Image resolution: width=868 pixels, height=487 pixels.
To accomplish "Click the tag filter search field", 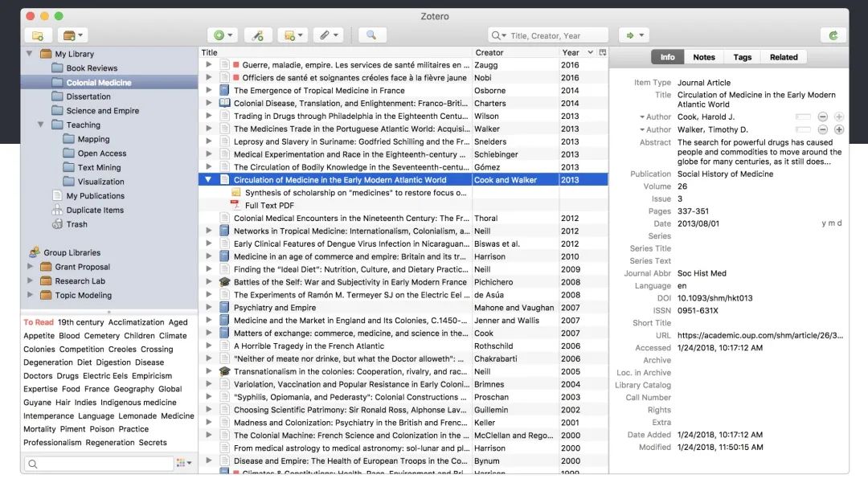I will (x=99, y=464).
